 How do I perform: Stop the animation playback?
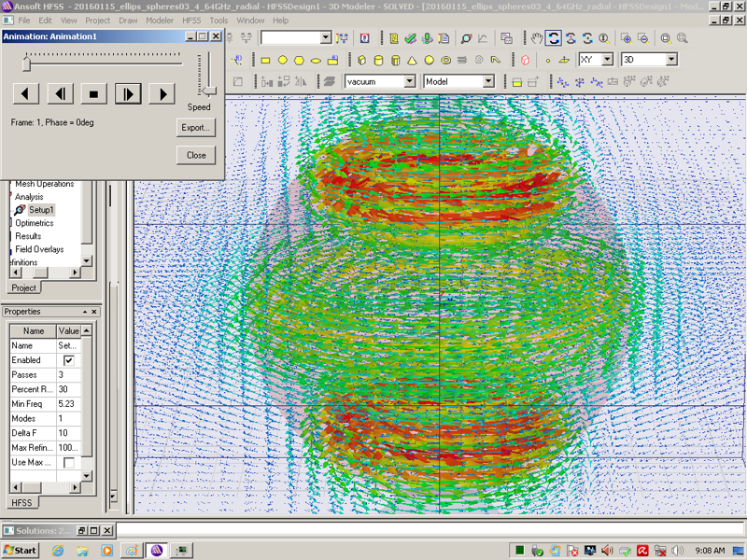tap(93, 93)
